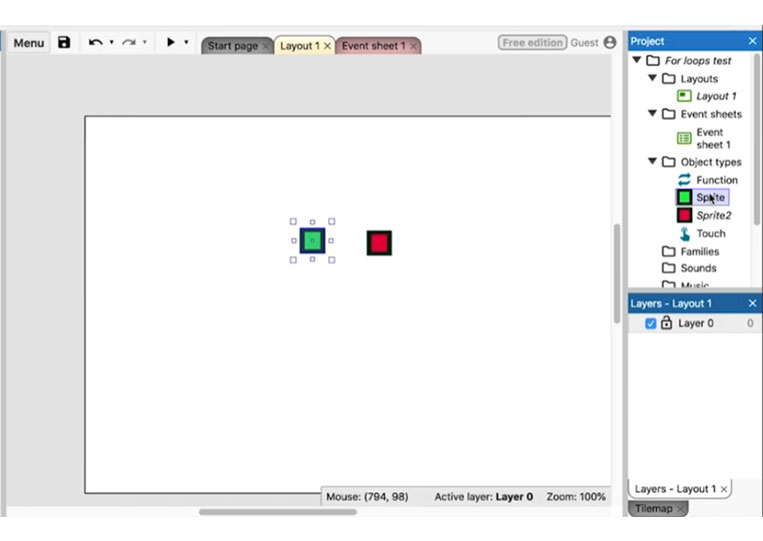This screenshot has width=763, height=541.
Task: Select the Function object type
Action: tap(717, 180)
